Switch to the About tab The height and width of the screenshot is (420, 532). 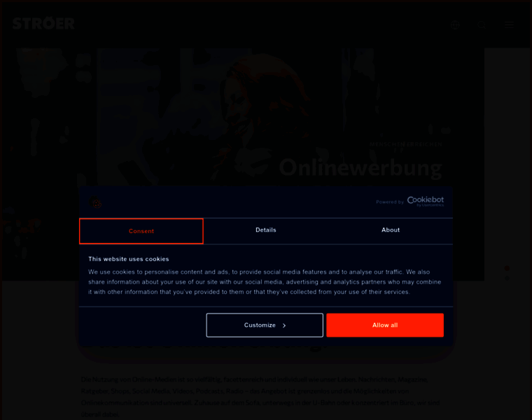(x=391, y=230)
